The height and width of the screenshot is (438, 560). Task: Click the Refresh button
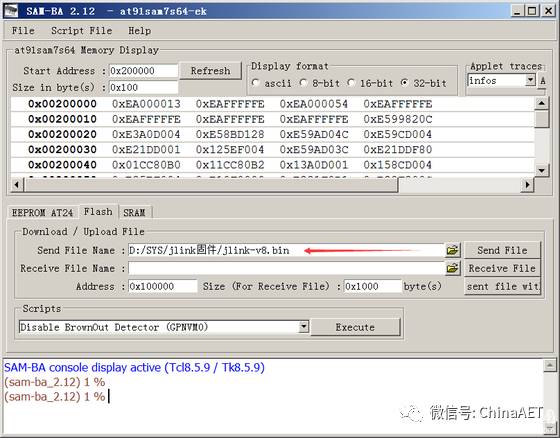click(x=210, y=71)
